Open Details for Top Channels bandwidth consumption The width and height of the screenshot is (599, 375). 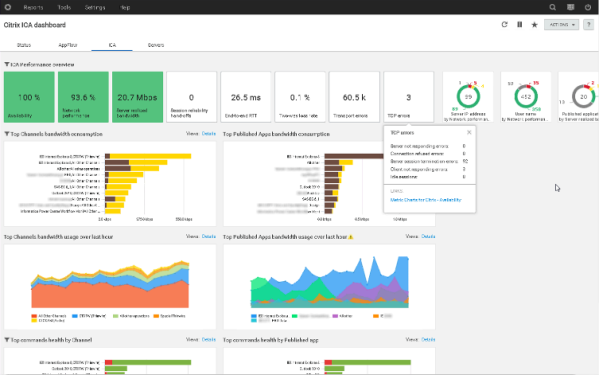[209, 134]
